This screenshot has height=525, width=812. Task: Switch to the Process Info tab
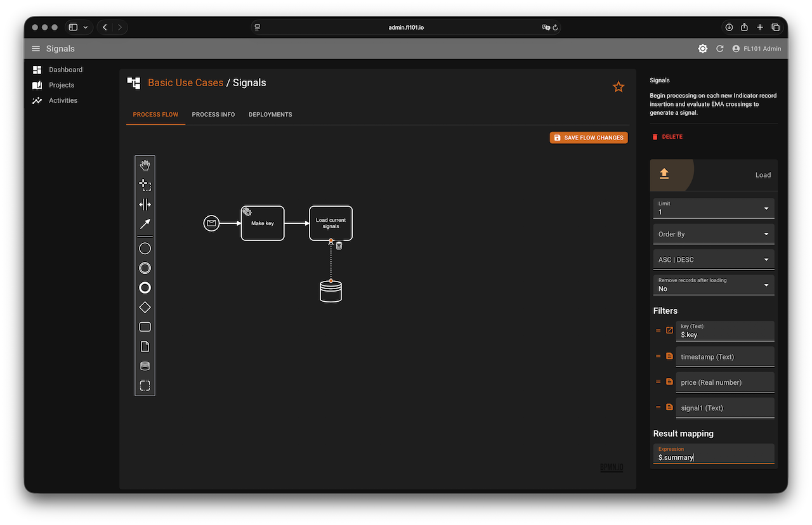(x=213, y=115)
